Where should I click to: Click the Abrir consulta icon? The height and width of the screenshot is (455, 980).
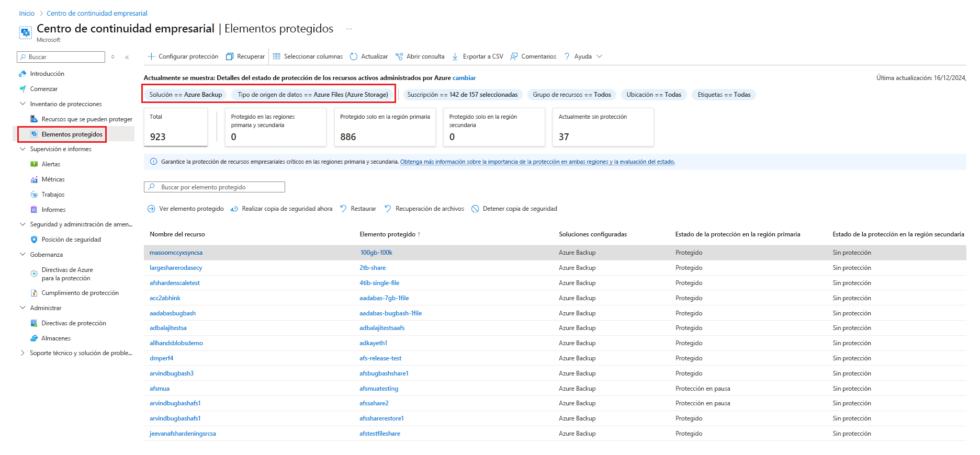(399, 56)
